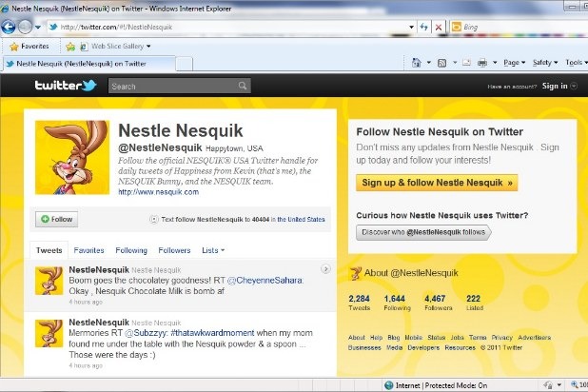
Task: Open the Home icon in command bar
Action: click(417, 63)
